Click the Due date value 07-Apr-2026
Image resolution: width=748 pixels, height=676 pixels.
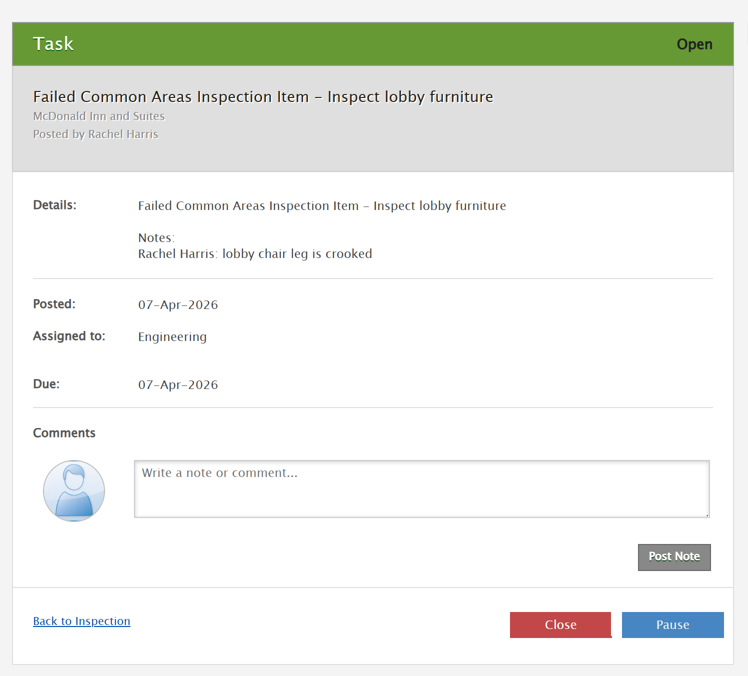(x=178, y=385)
